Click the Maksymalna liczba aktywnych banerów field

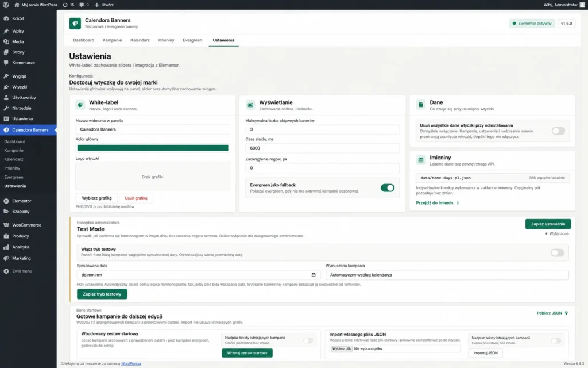point(323,129)
